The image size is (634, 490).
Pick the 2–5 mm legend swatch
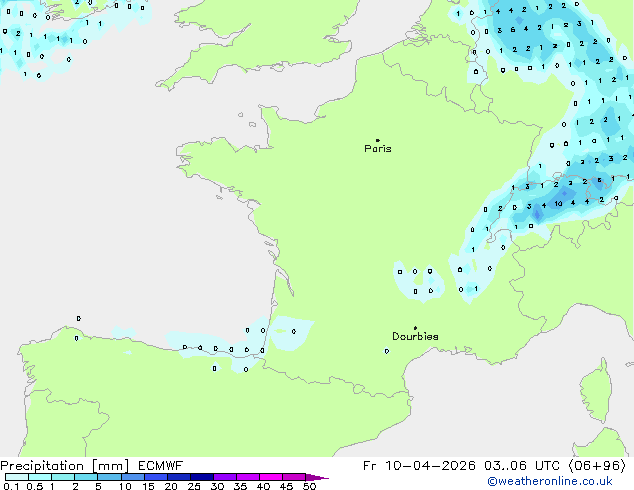[x=86, y=477]
